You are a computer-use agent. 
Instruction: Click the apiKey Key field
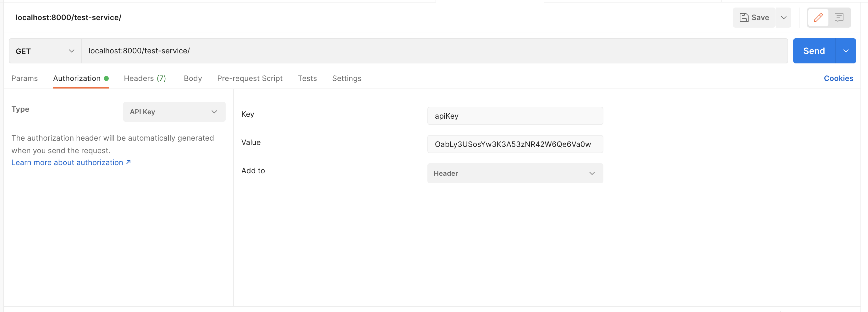pos(515,116)
